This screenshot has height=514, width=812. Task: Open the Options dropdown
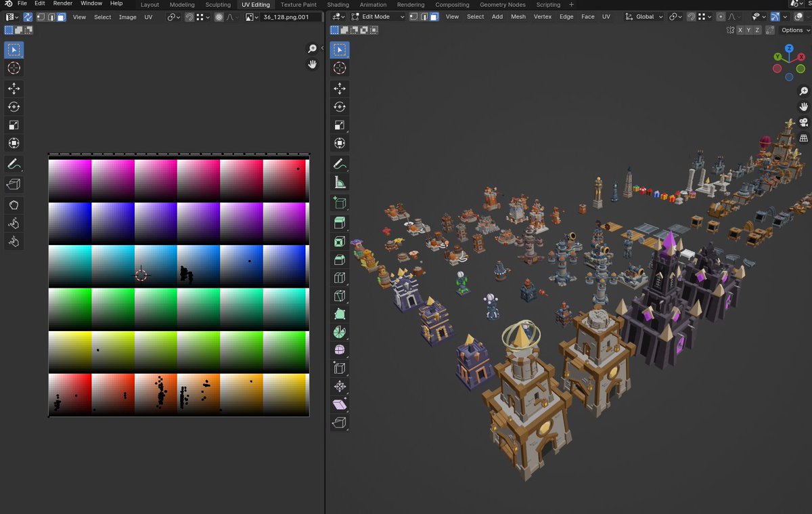795,30
